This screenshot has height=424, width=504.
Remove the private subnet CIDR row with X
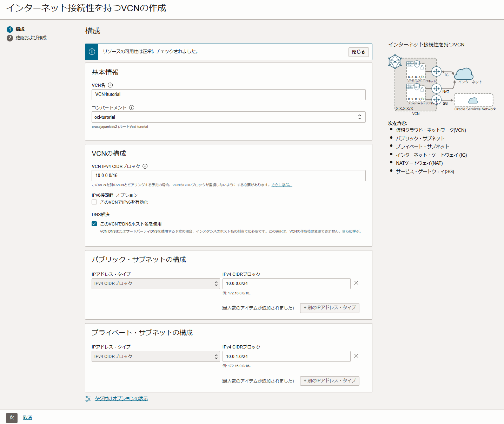point(356,356)
